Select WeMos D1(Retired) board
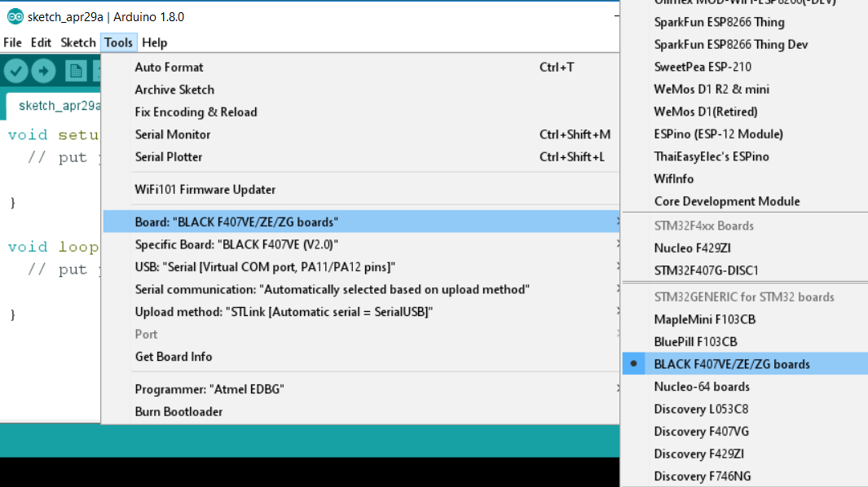Image resolution: width=868 pixels, height=487 pixels. coord(745,112)
